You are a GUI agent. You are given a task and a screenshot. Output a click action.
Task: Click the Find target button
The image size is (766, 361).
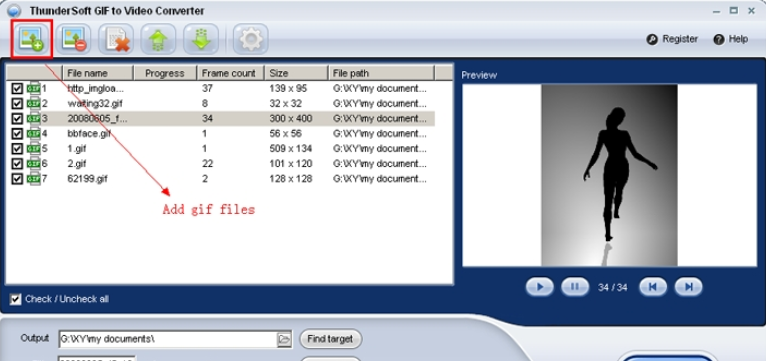(330, 339)
